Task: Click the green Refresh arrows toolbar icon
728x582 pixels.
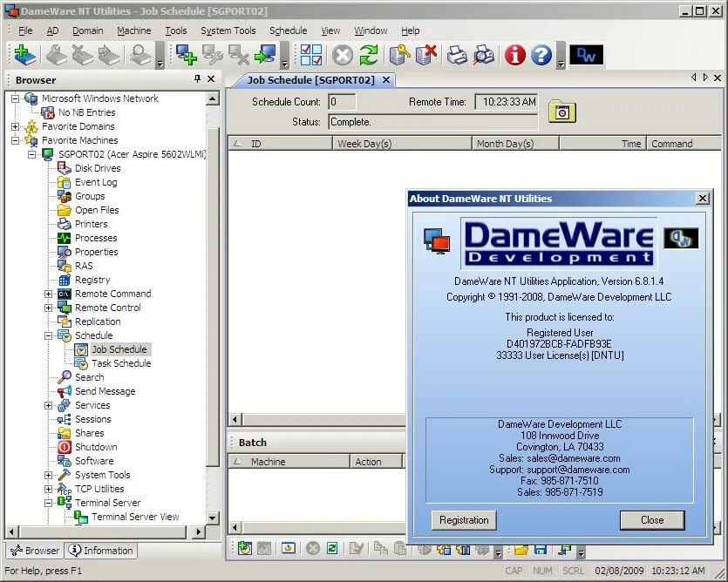Action: [369, 55]
